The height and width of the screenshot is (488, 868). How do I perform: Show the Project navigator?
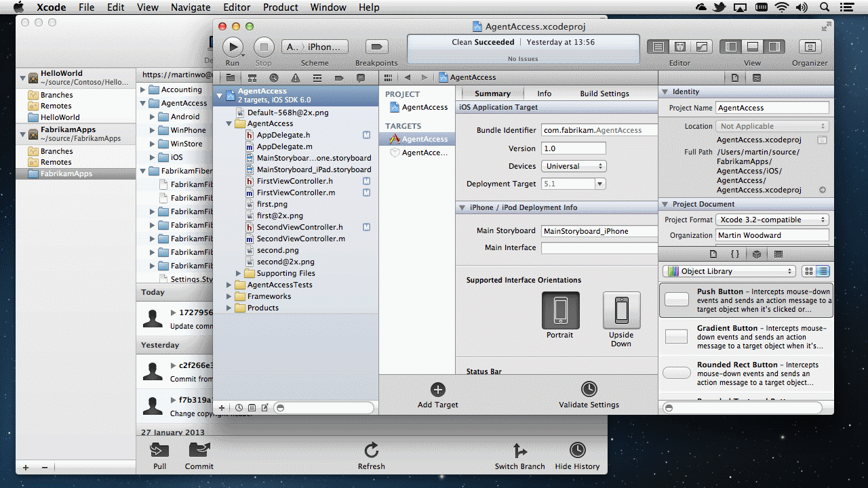click(231, 78)
